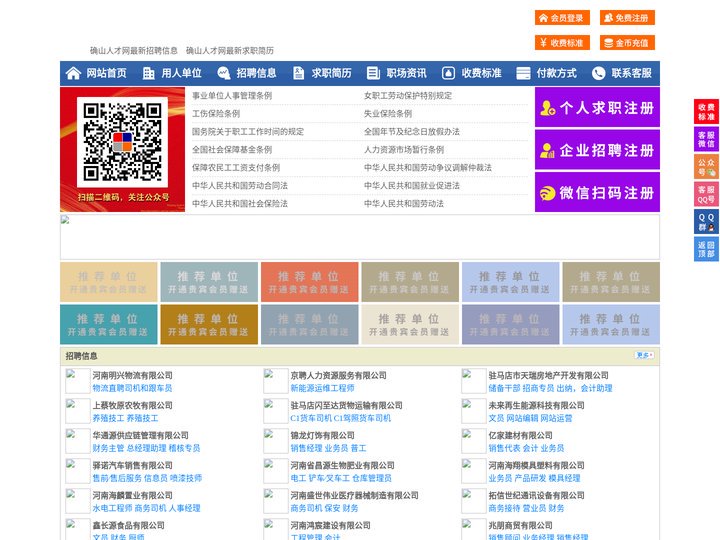The image size is (720, 540).
Task: Click the 会员登录 button
Action: (x=562, y=18)
